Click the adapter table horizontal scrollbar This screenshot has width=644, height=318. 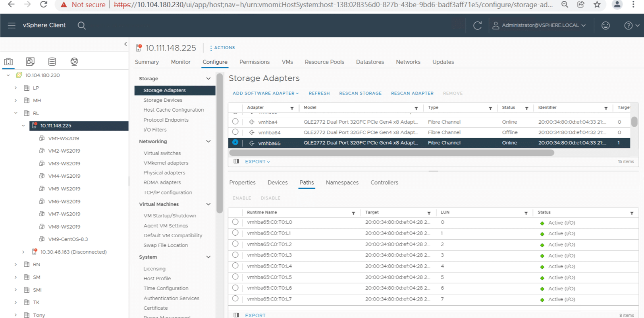(391, 153)
